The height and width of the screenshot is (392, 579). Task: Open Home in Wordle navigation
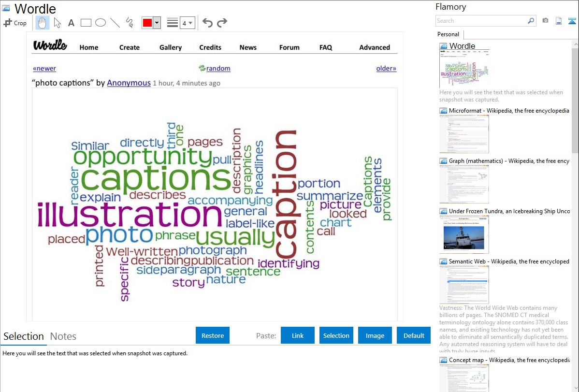click(x=89, y=47)
